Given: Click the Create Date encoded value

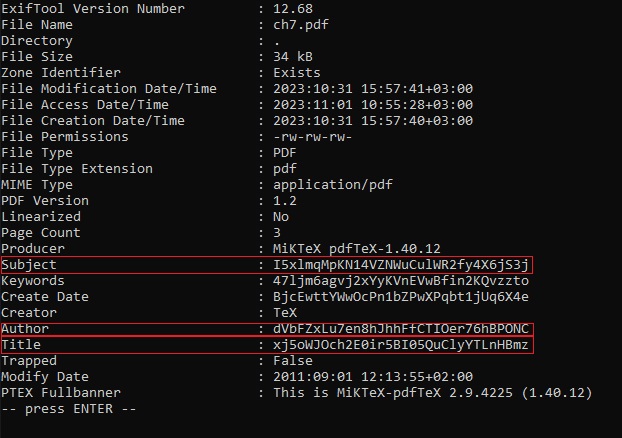Looking at the screenshot, I should coord(401,297).
